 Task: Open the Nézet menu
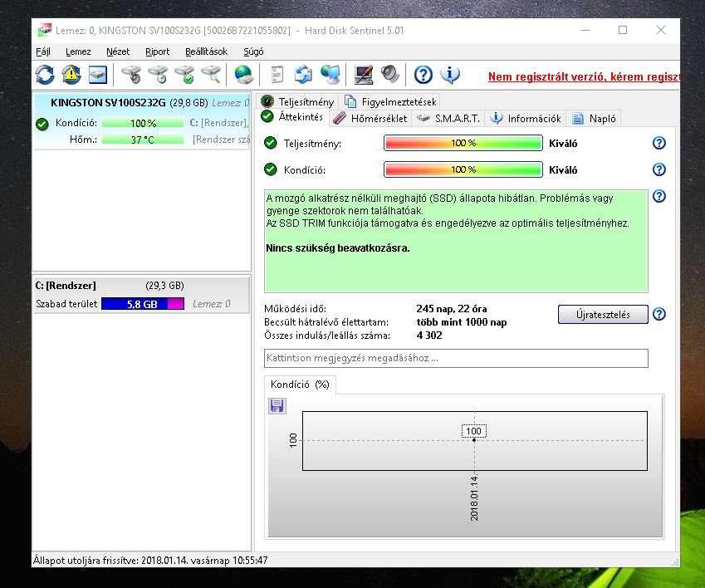pyautogui.click(x=118, y=51)
